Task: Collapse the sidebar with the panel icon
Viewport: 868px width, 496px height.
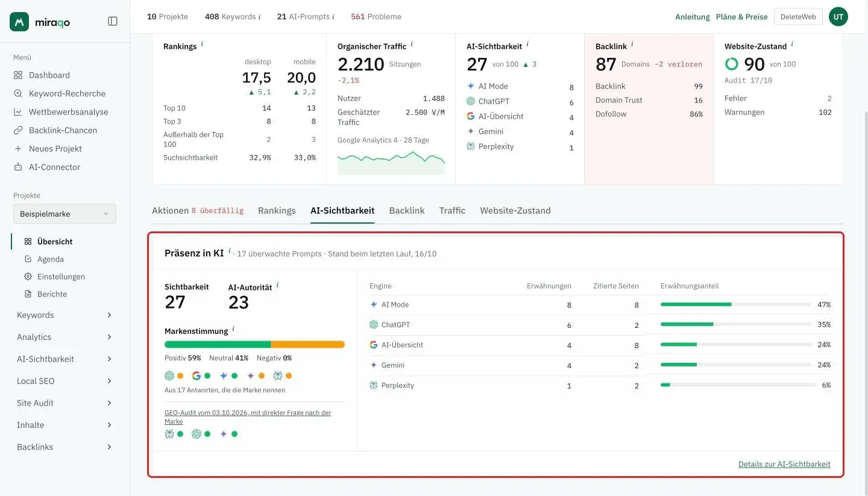Action: point(113,21)
